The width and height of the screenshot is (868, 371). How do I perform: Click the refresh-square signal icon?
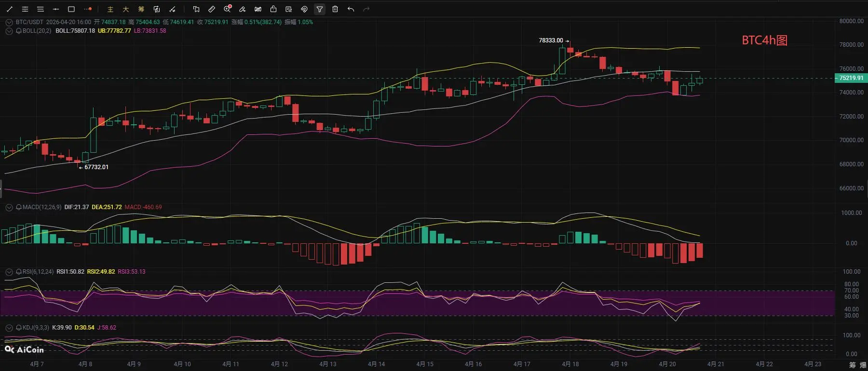click(157, 9)
